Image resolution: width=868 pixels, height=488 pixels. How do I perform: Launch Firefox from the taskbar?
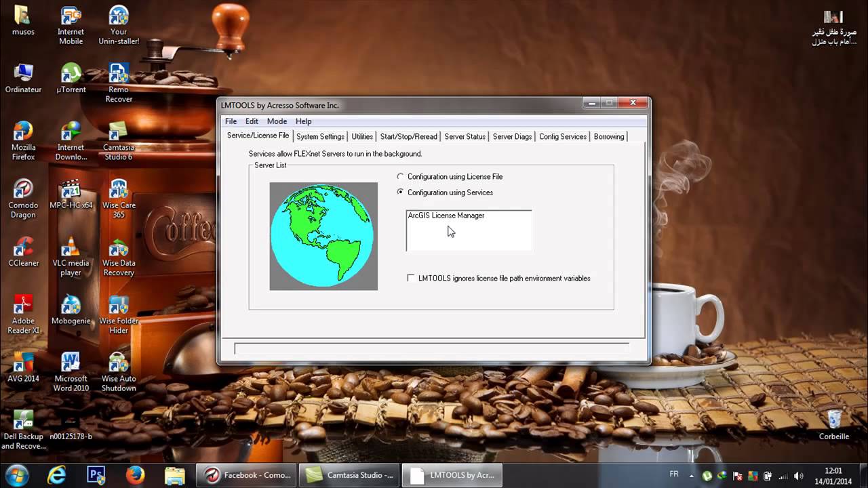[136, 474]
